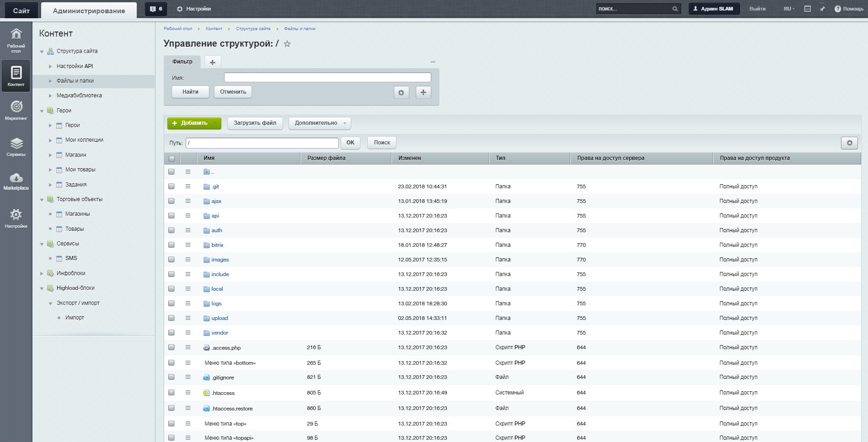Click the .gitignore file icon
Image resolution: width=868 pixels, height=442 pixels.
(x=206, y=378)
